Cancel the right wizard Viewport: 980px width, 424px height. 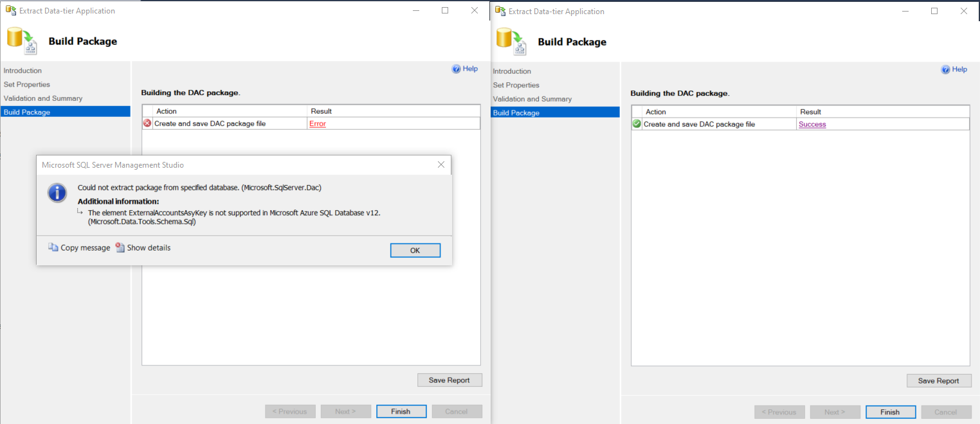946,412
